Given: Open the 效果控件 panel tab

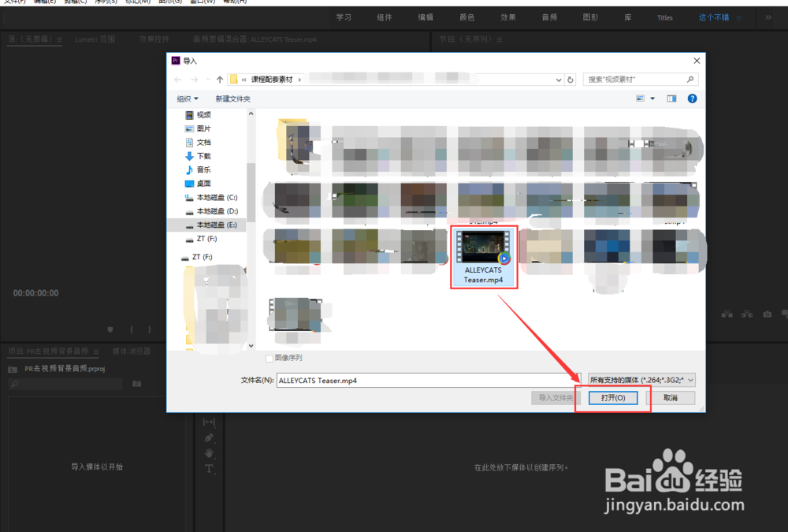Looking at the screenshot, I should (154, 39).
